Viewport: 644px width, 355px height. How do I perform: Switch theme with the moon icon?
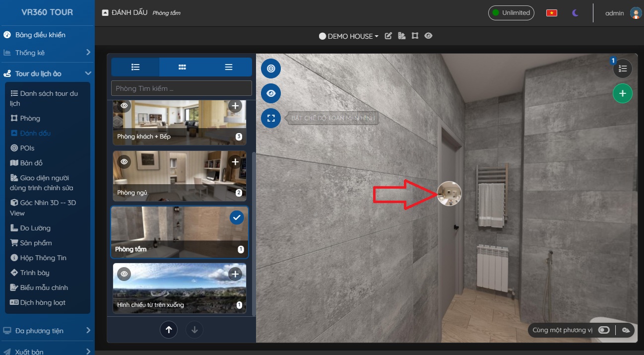pos(575,13)
